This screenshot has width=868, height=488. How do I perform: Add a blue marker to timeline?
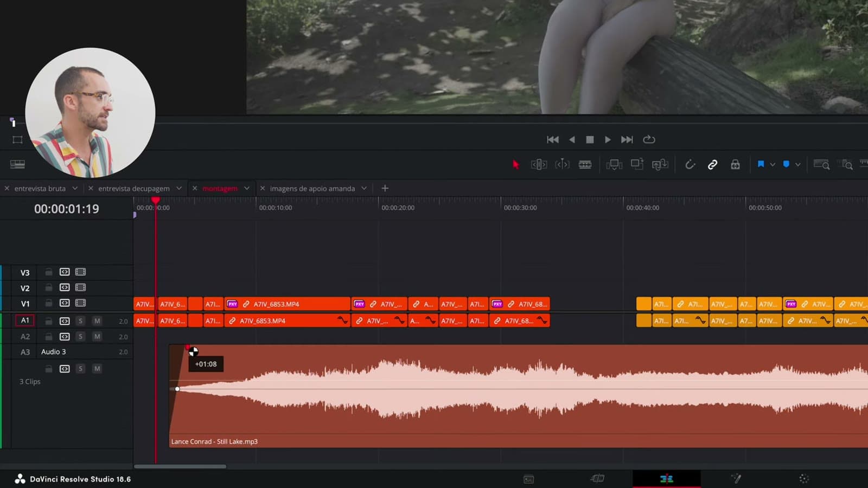tap(786, 164)
